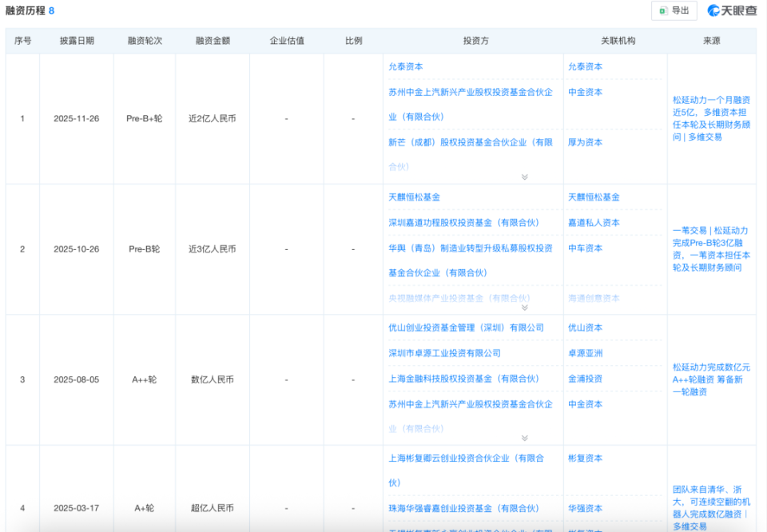Open 上海金融科技股权投资基金（有限合伙）link
This screenshot has height=532, width=767.
[463, 377]
